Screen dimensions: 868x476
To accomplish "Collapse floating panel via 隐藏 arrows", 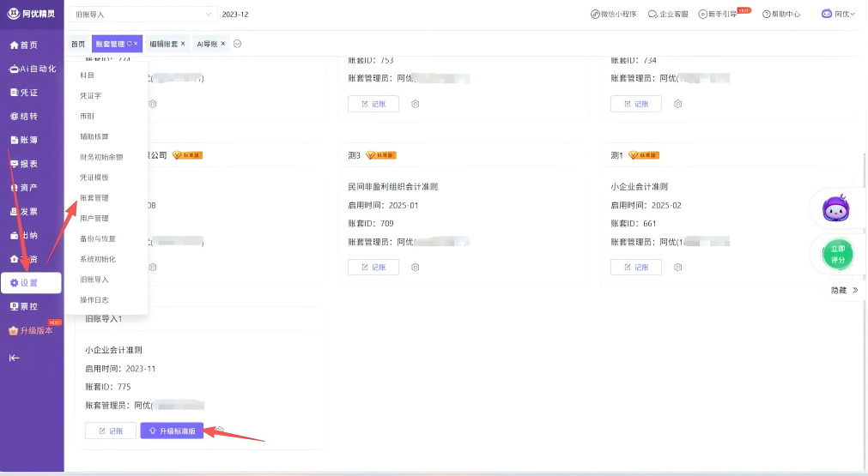I will (x=854, y=291).
